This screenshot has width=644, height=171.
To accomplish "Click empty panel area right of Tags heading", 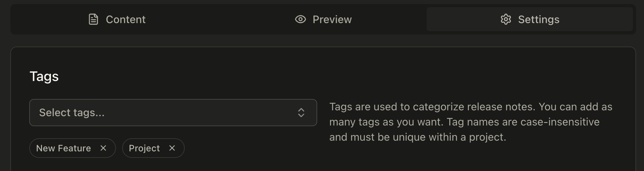I will tap(310, 76).
